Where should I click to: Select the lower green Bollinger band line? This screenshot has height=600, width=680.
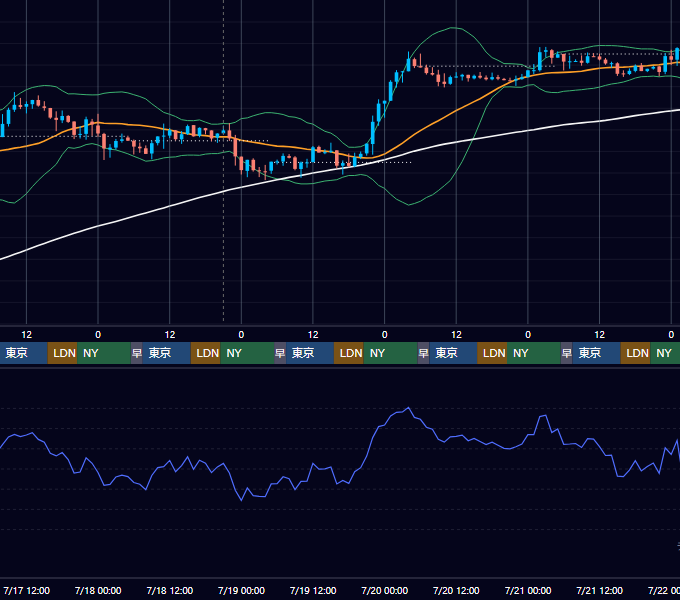tap(409, 205)
